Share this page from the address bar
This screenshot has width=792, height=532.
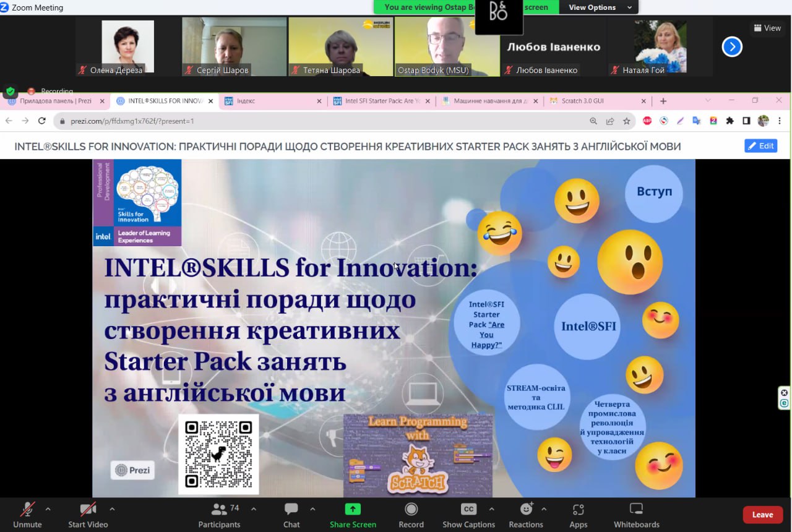(x=610, y=121)
